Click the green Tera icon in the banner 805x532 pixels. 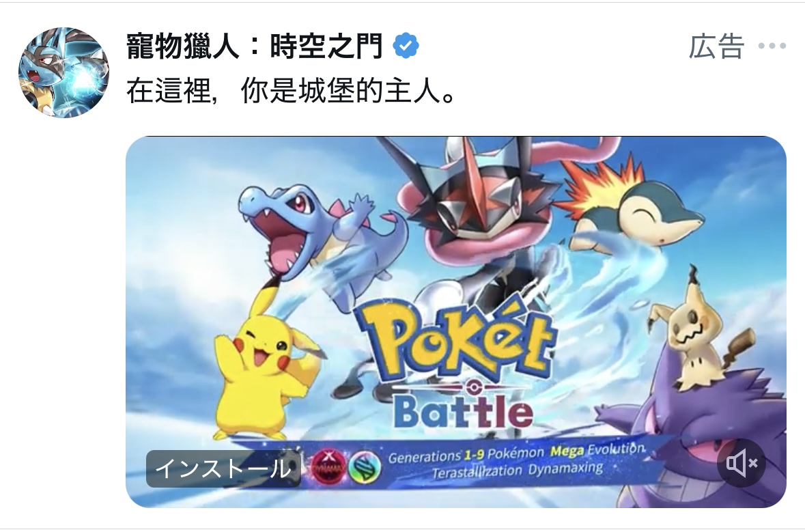[x=365, y=467]
